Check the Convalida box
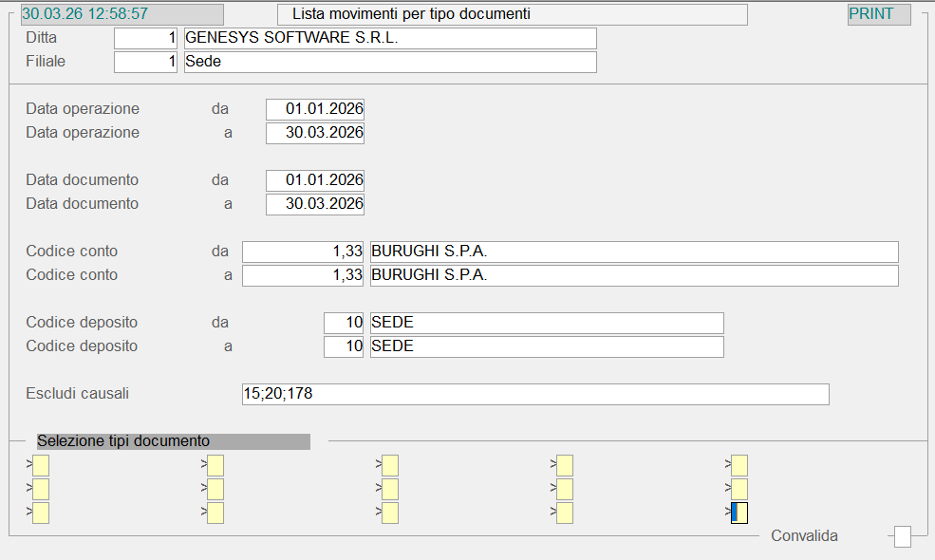 tap(903, 537)
